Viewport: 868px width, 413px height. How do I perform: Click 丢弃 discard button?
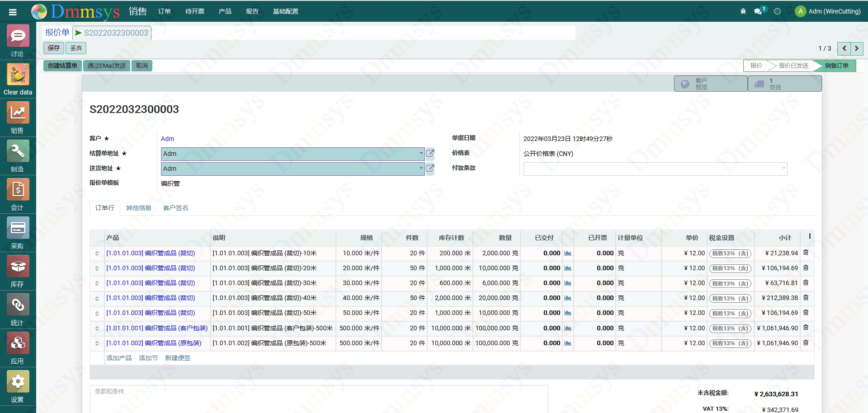76,48
